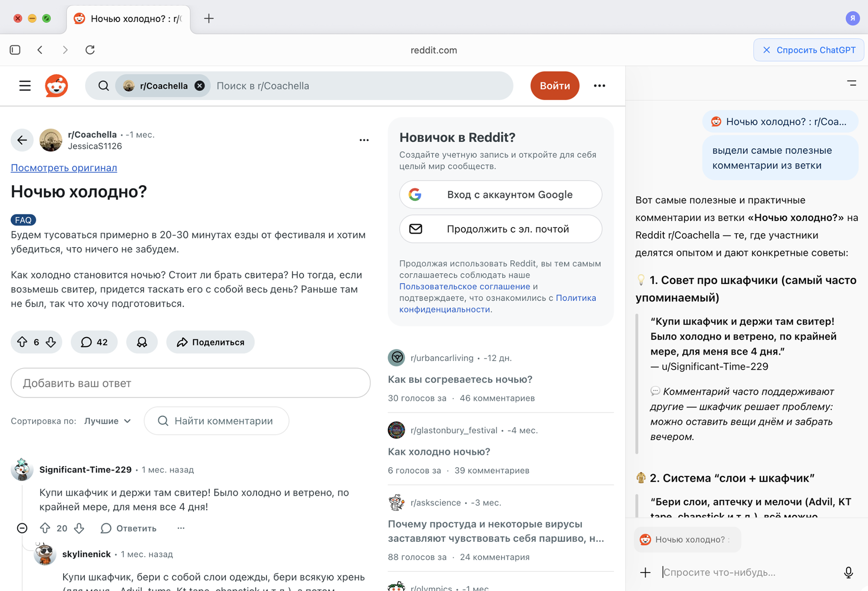
Task: Navigate back with the browser arrow
Action: pos(40,50)
